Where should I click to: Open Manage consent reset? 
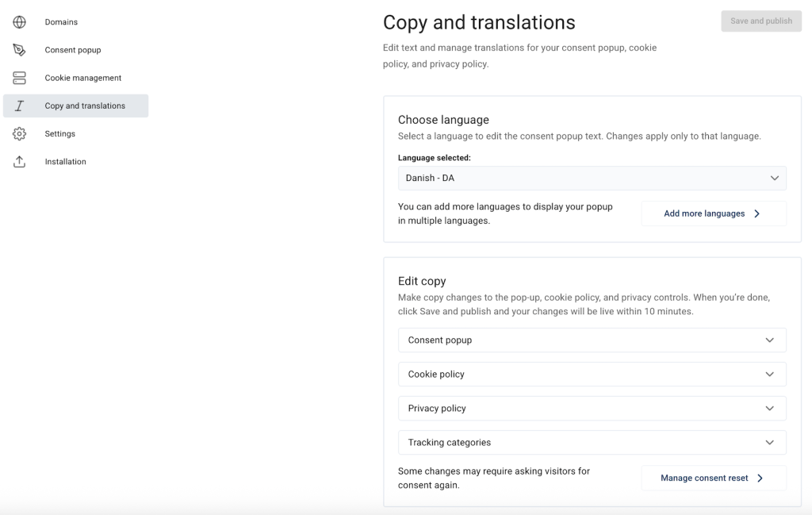click(713, 478)
